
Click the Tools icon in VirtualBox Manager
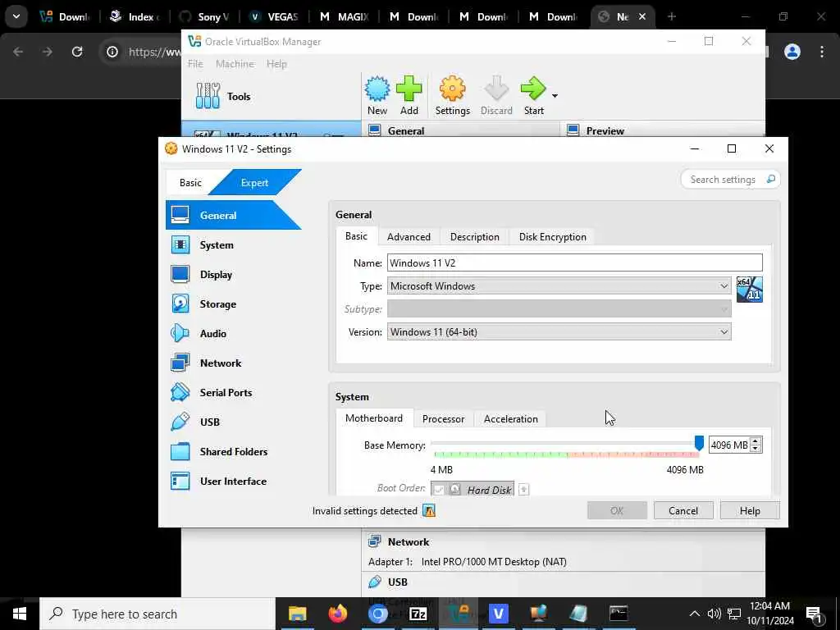(x=208, y=96)
